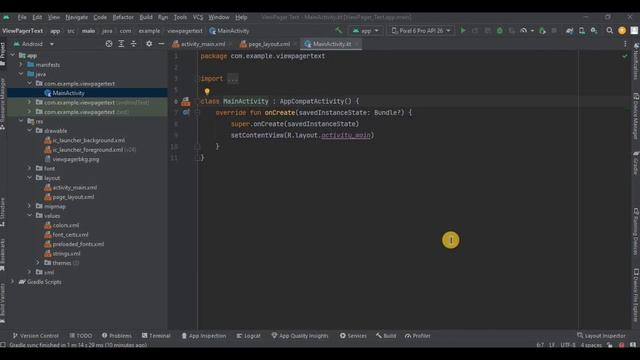Open the Tools menu
640x360 pixels.
[x=180, y=17]
